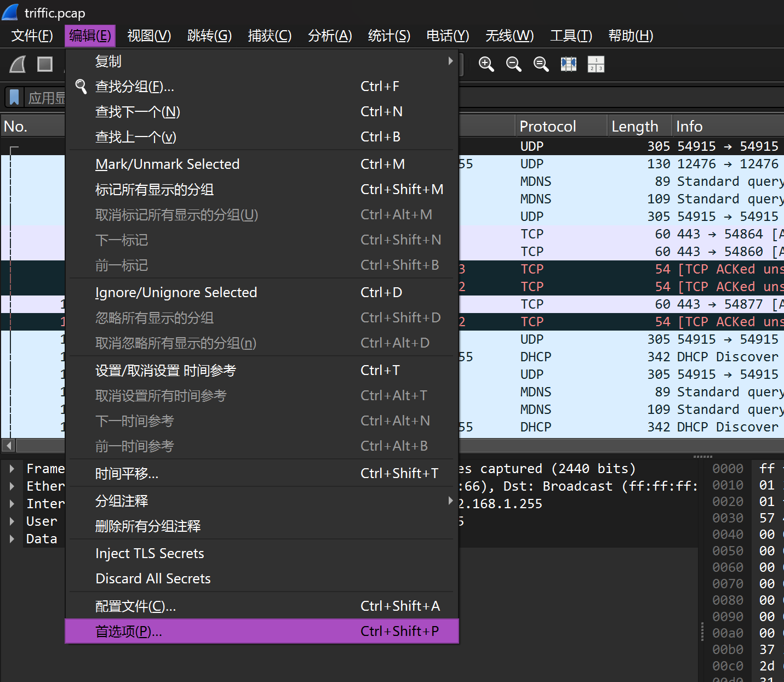Click hex offset 00b0 in bytes pane
The width and height of the screenshot is (784, 682).
728,650
